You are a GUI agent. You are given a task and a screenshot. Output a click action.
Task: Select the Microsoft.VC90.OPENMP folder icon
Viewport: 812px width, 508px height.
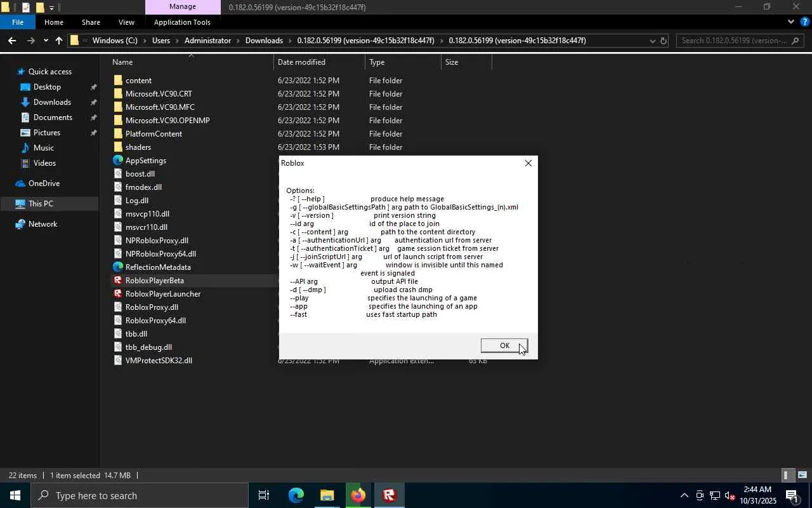[118, 121]
